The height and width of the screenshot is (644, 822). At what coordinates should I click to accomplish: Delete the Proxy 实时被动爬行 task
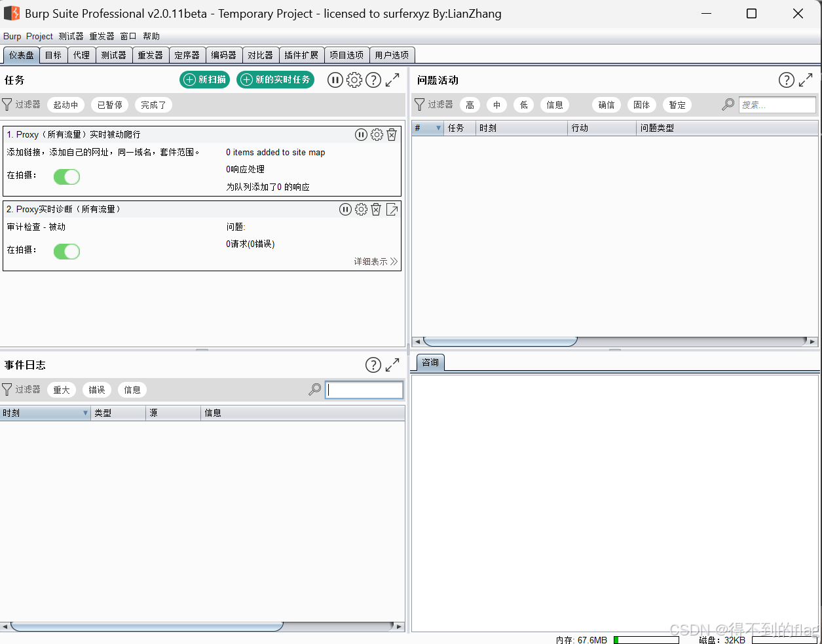[x=392, y=134]
